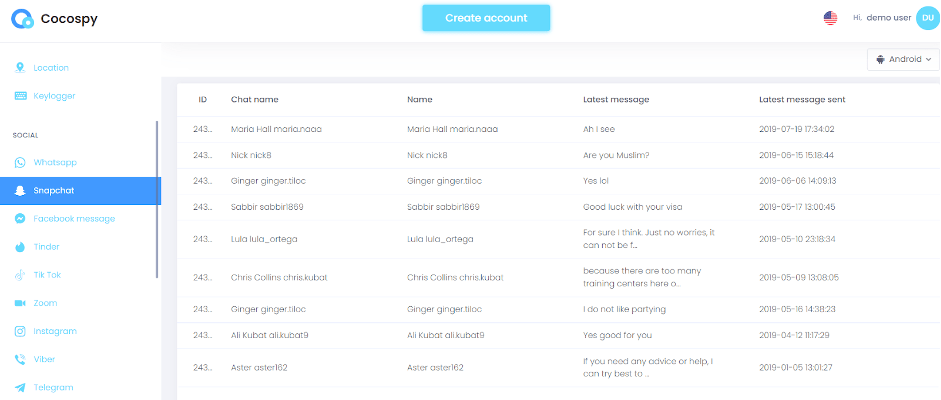Select chat name Lula lula_ortega
This screenshot has width=941, height=400.
264,239
